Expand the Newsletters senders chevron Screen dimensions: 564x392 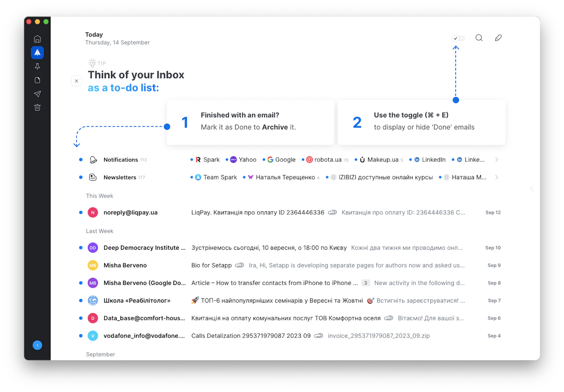point(497,177)
